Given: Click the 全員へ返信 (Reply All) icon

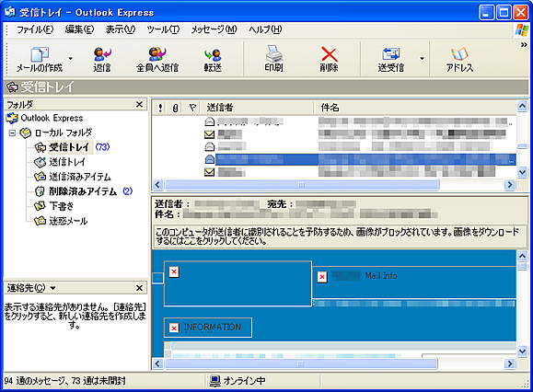Looking at the screenshot, I should (157, 54).
